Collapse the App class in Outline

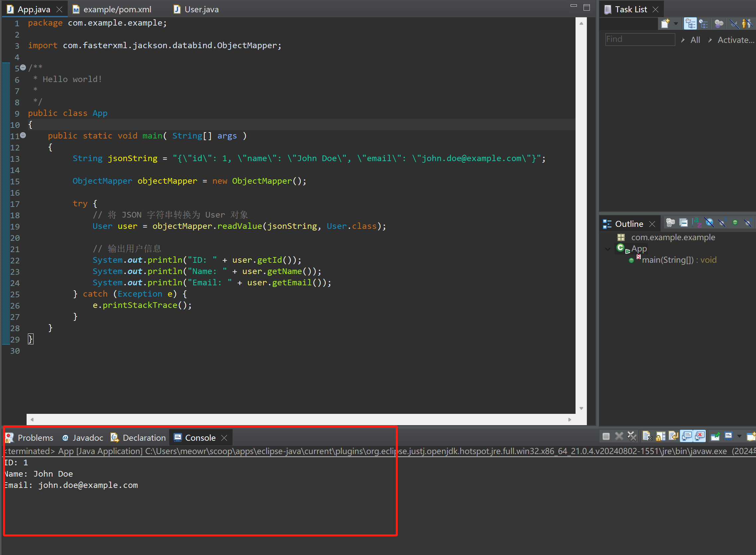(607, 249)
